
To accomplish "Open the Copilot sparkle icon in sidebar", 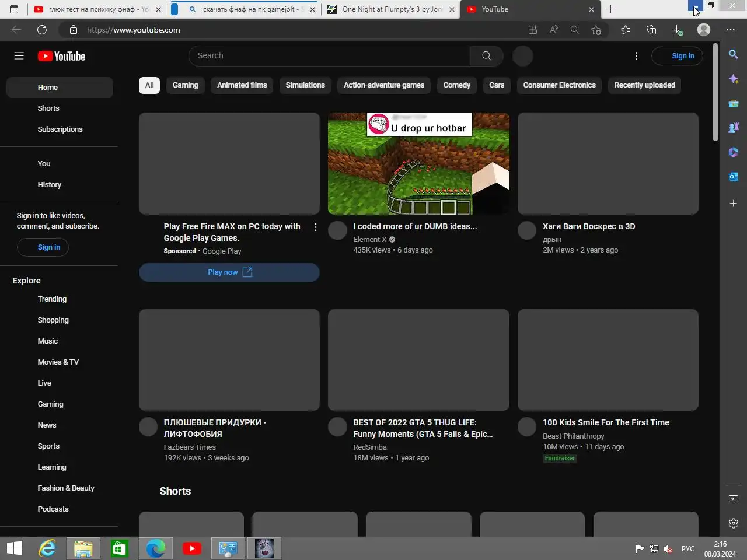I will tap(734, 79).
